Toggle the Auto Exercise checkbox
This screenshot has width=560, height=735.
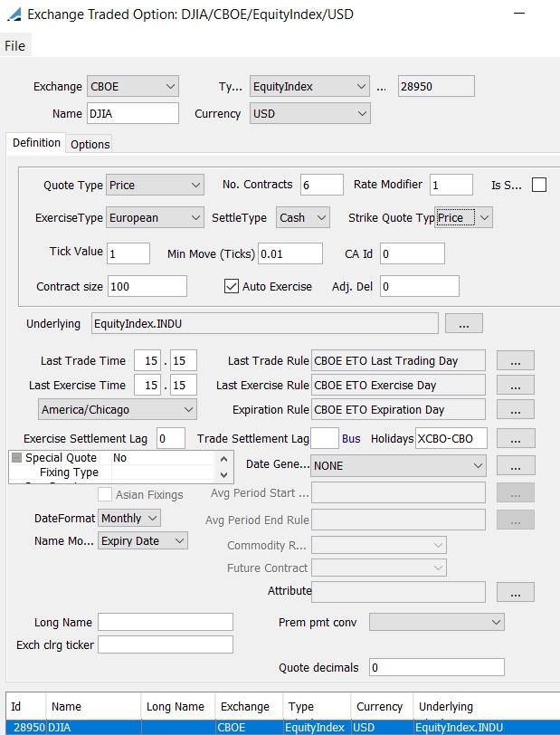pyautogui.click(x=232, y=286)
